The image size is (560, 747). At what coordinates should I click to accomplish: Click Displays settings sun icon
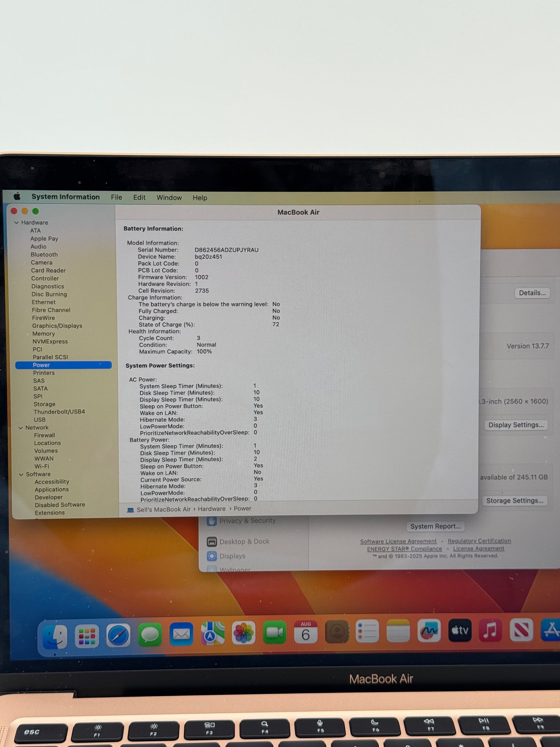tap(212, 556)
